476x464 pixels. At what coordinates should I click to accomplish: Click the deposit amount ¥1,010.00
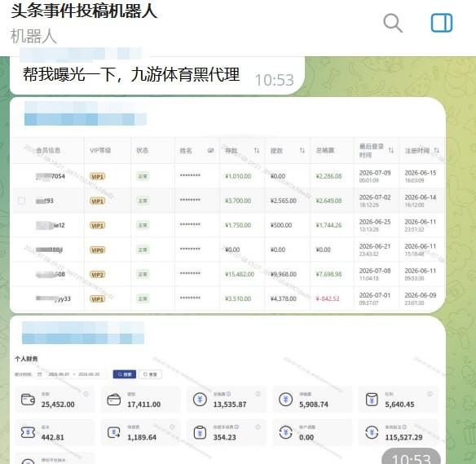coord(238,176)
